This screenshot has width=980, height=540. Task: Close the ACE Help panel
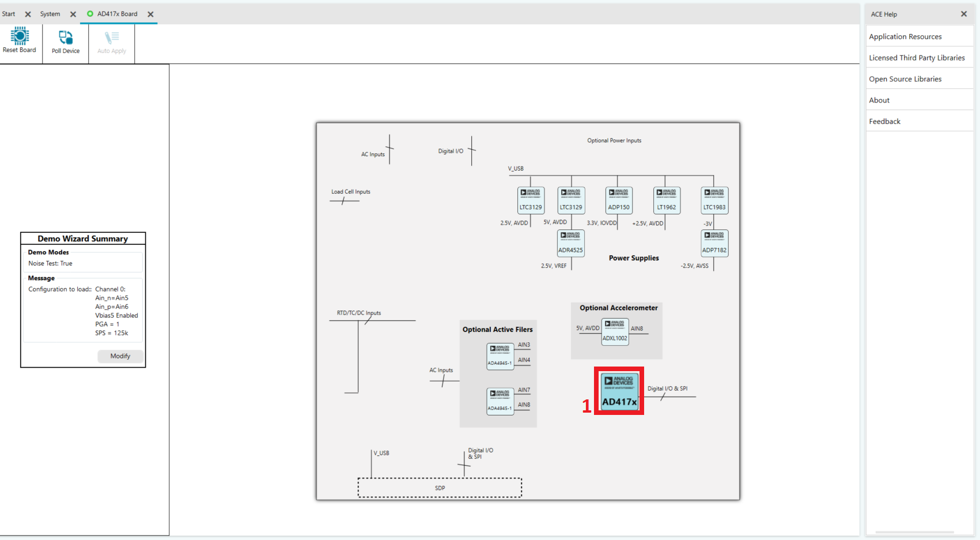coord(964,14)
